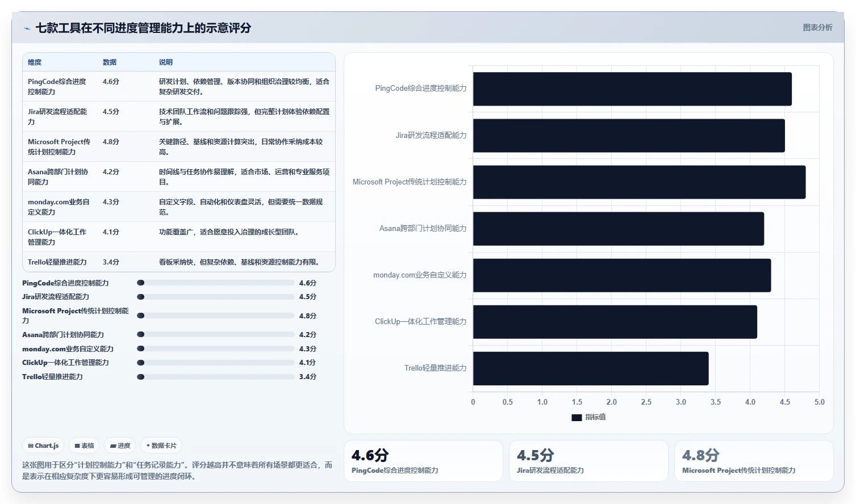Click the Jira bar in the chart
The width and height of the screenshot is (856, 504).
click(x=629, y=136)
